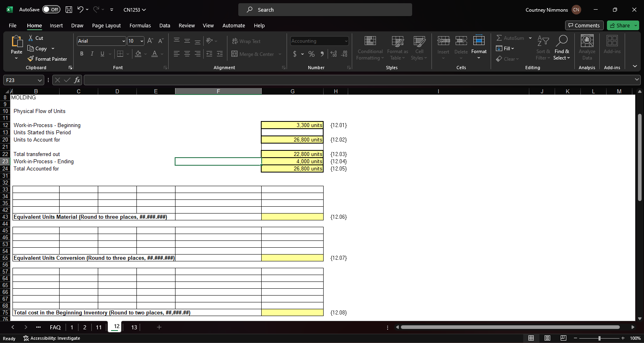Viewport: 644px width, 343px height.
Task: Select Work-in-Process Ending units cell
Action: point(292,161)
